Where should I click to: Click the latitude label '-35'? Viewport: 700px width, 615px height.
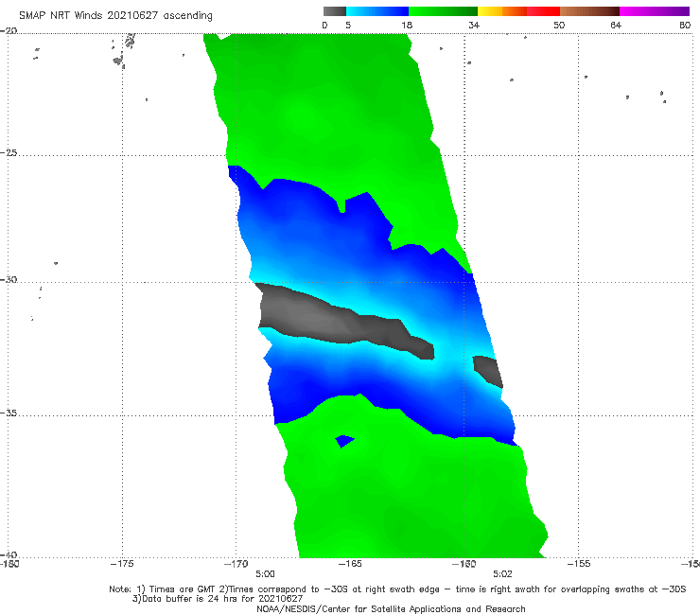tap(9, 413)
